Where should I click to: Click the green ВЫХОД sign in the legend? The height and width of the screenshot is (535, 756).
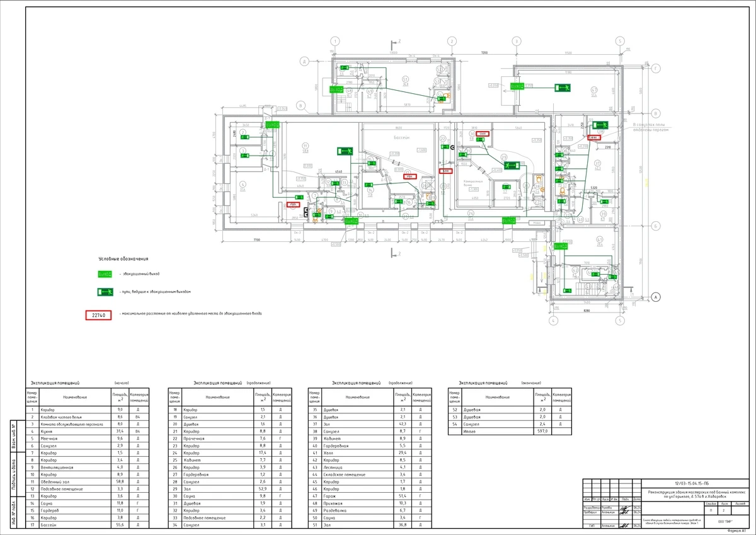point(104,274)
